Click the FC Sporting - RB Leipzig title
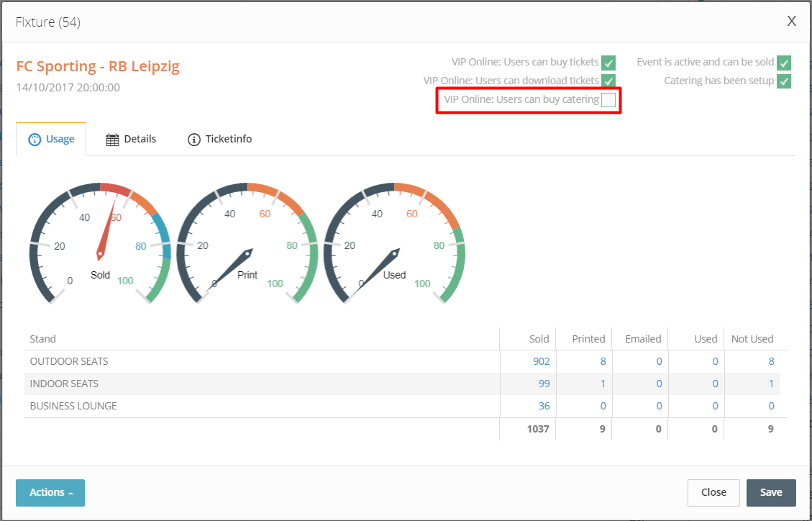This screenshot has height=521, width=812. tap(98, 66)
